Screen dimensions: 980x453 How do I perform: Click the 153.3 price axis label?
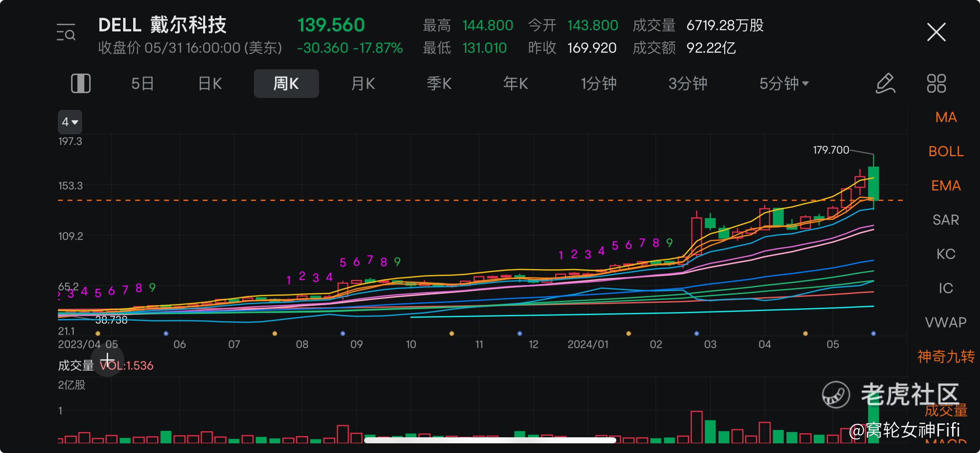pyautogui.click(x=70, y=186)
